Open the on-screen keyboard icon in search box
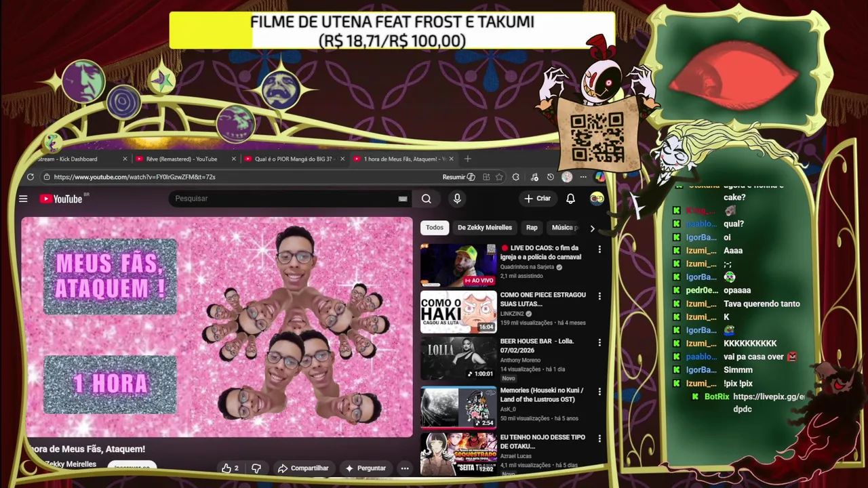Screen dimensions: 868x488 click(x=403, y=199)
